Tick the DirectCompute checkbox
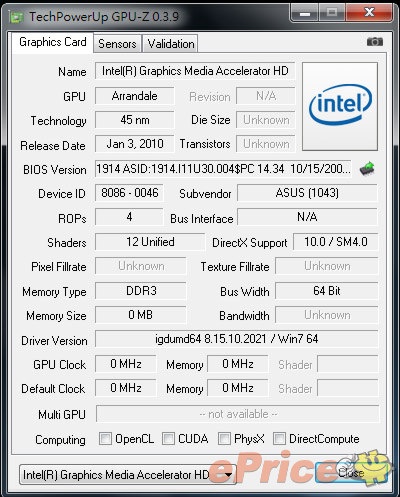This screenshot has width=400, height=497. tap(279, 438)
